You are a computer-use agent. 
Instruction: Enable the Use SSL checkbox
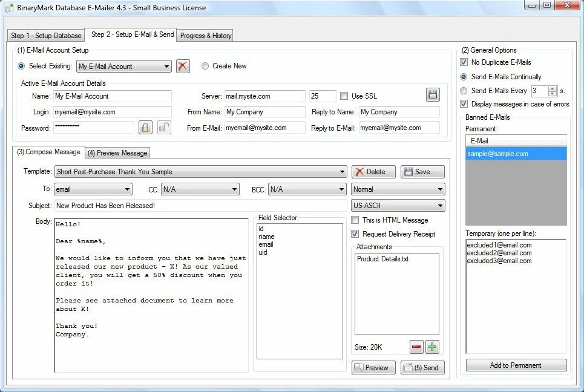tap(344, 96)
